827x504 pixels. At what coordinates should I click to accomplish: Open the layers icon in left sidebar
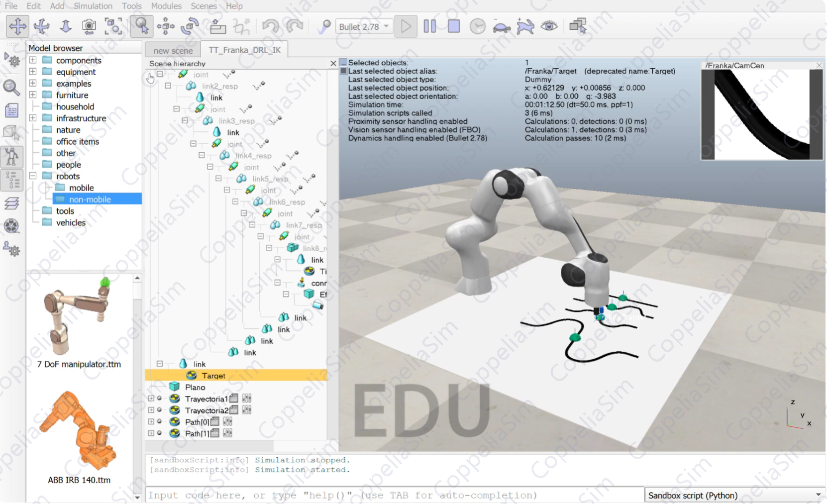pyautogui.click(x=11, y=203)
